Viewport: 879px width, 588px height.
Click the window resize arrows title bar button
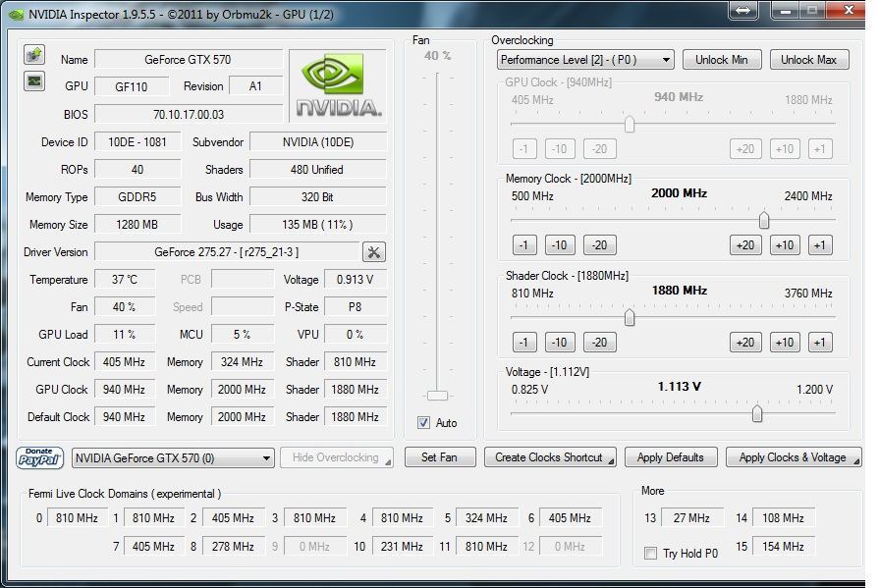(743, 10)
